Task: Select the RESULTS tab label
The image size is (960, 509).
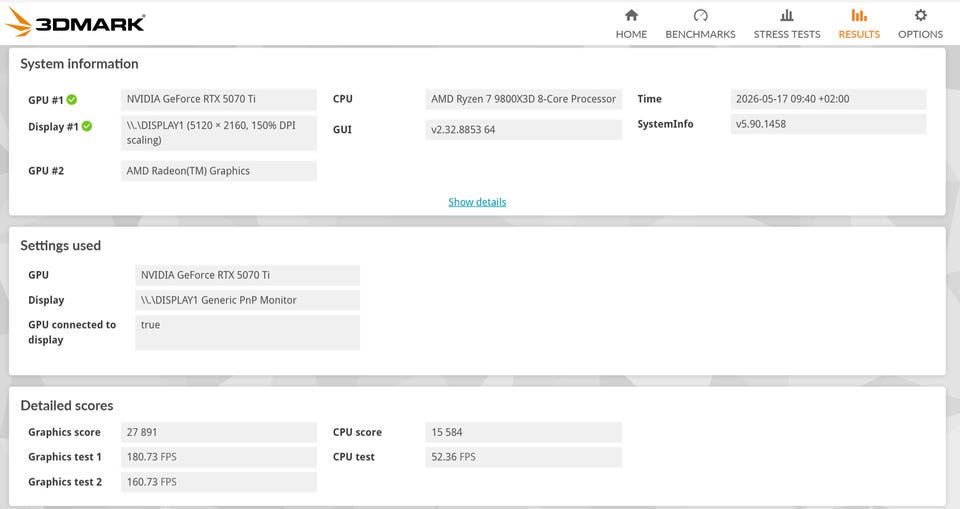Action: [859, 34]
